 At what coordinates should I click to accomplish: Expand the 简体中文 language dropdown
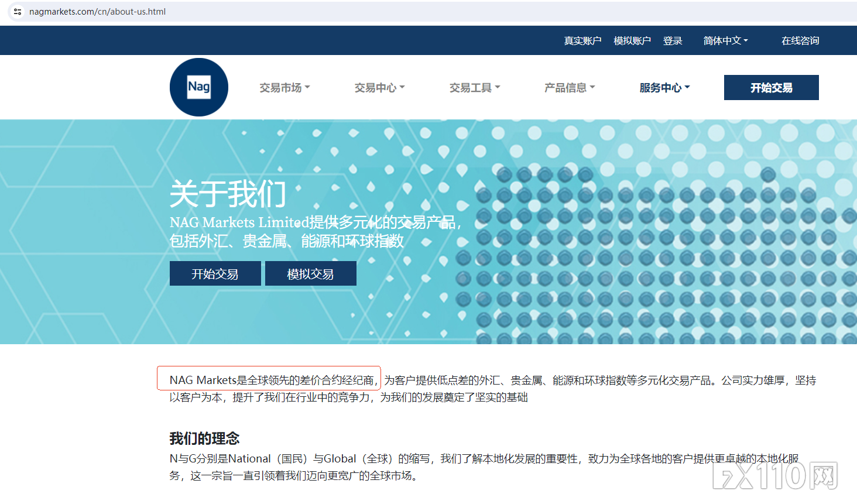725,41
